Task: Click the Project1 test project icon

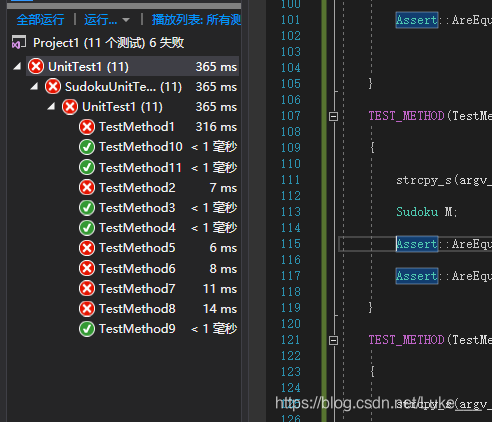Action: [19, 43]
